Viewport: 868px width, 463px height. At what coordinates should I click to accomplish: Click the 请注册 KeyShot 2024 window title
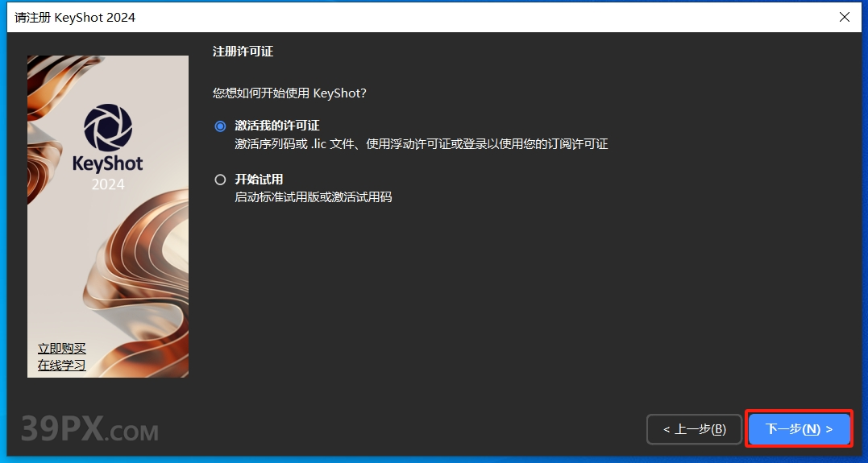(x=75, y=17)
